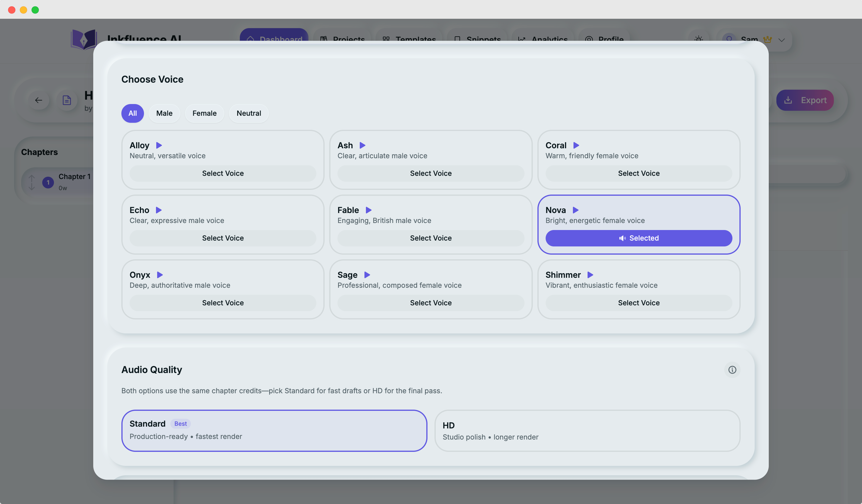
Task: Click the back arrow icon
Action: [x=39, y=100]
